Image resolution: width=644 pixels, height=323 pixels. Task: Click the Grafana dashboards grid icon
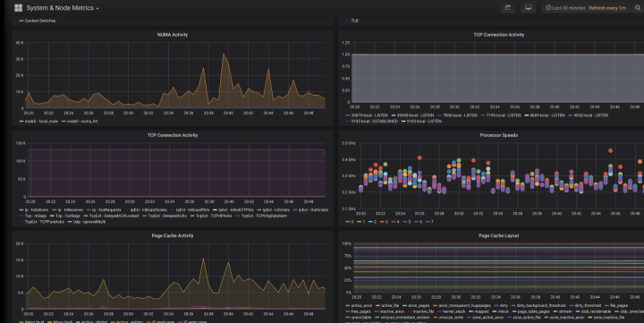18,8
